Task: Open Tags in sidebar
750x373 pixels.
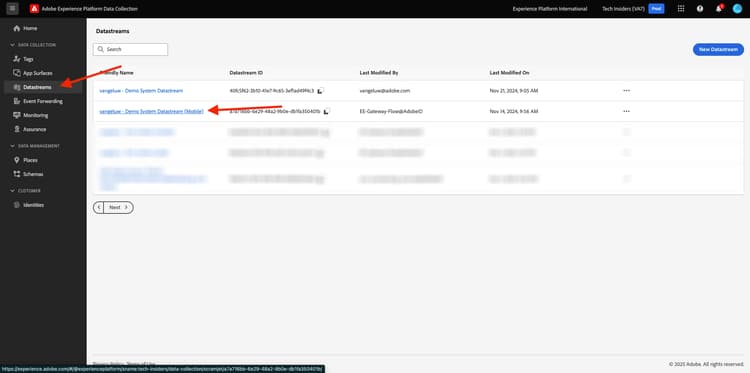Action: (x=28, y=59)
